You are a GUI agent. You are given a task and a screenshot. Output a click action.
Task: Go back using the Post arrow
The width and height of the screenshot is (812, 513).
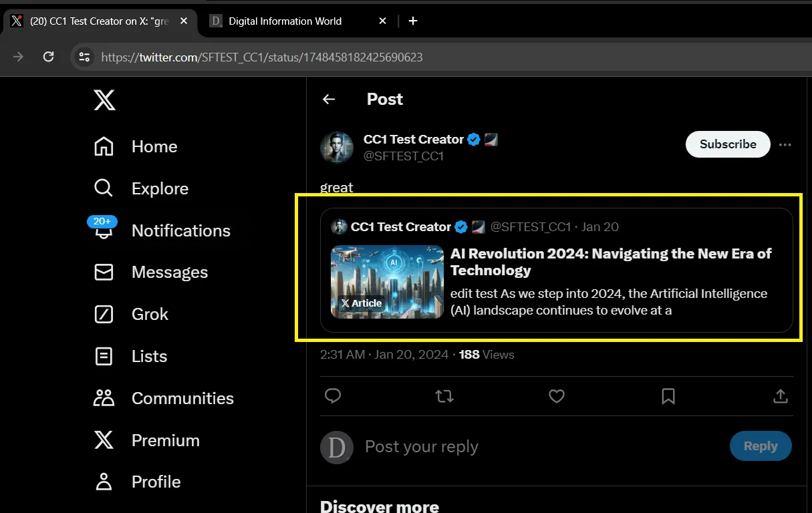pyautogui.click(x=328, y=100)
